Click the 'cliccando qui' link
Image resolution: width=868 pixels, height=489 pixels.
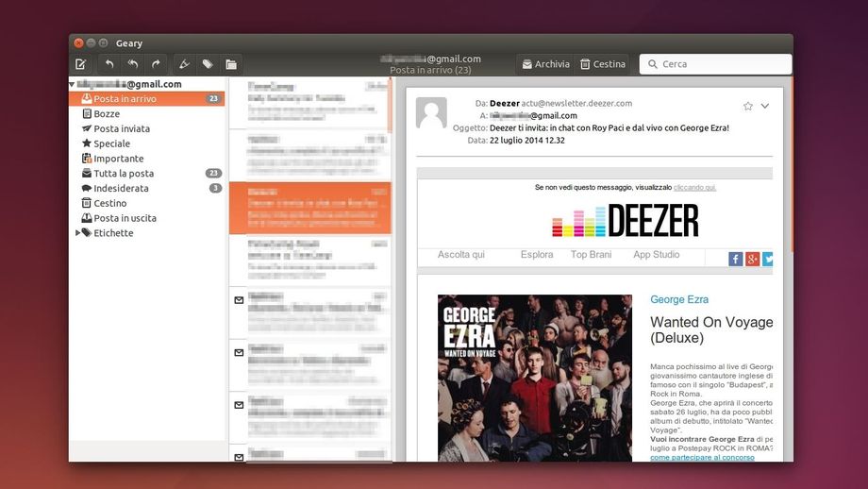[694, 188]
